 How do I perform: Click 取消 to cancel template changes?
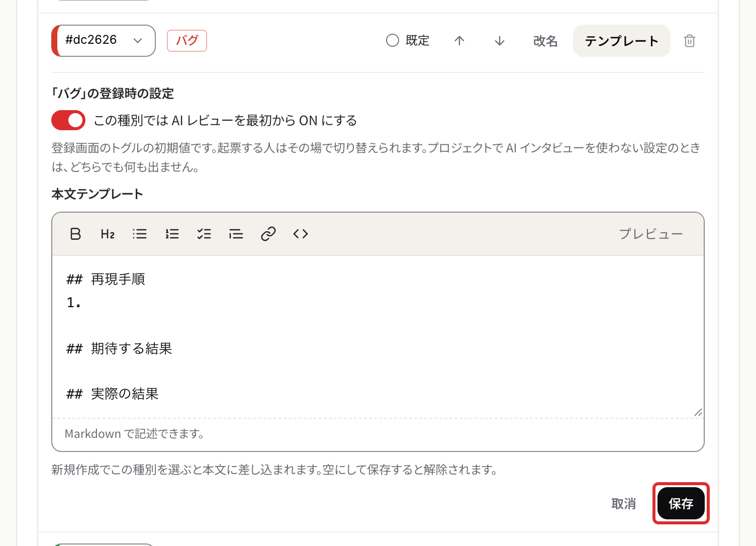tap(624, 503)
